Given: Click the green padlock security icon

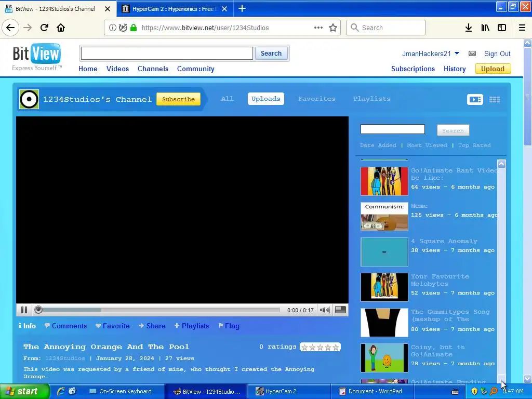Looking at the screenshot, I should 134,28.
